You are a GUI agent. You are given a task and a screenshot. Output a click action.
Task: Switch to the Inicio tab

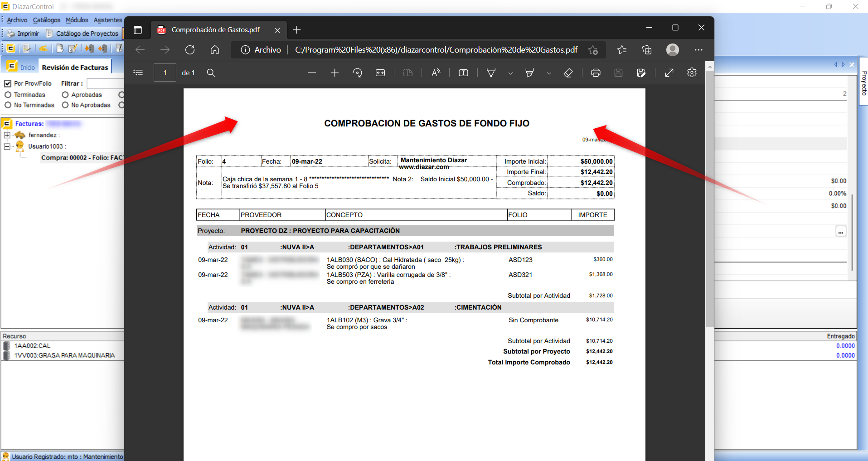(x=27, y=68)
